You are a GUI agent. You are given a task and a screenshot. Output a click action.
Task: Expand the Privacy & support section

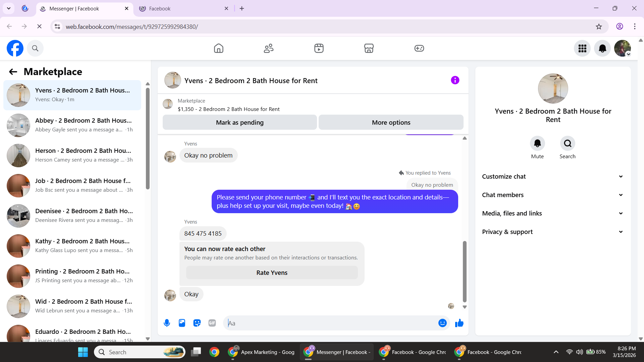pyautogui.click(x=553, y=232)
